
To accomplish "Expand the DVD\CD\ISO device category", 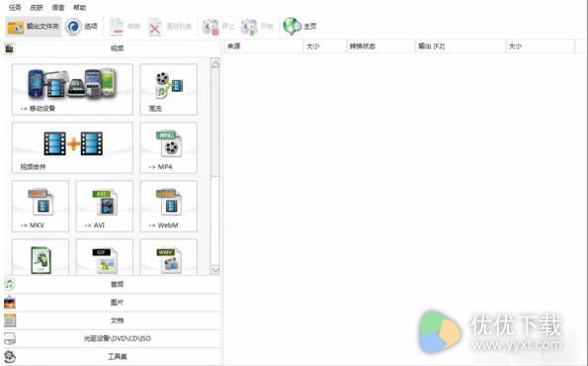I will point(112,338).
